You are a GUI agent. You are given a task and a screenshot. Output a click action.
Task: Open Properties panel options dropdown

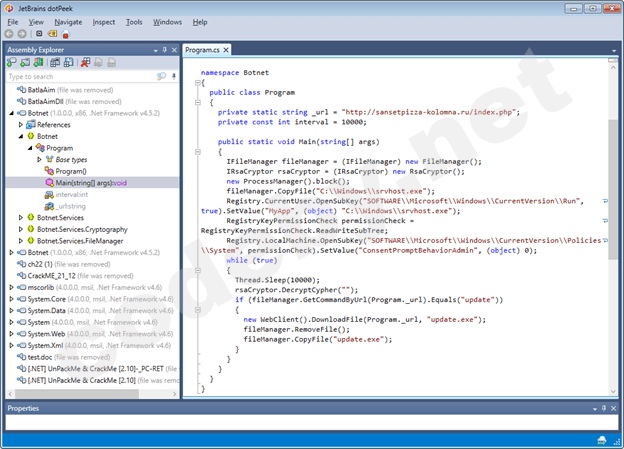595,408
